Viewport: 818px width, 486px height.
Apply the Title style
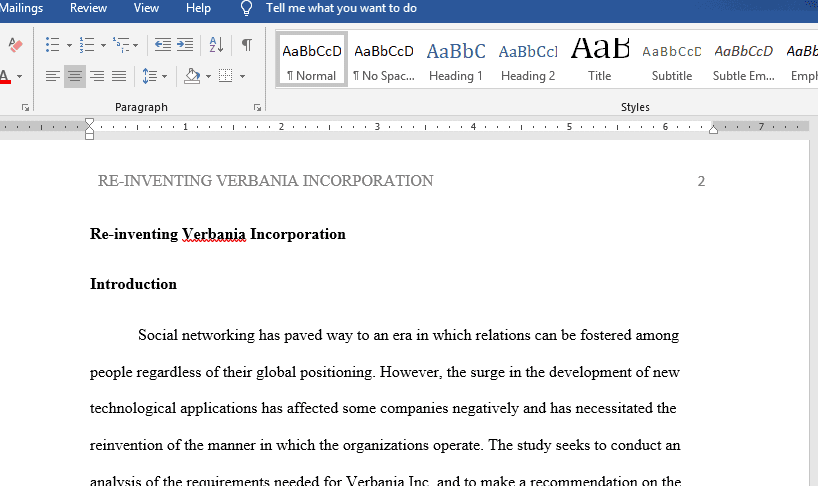[599, 59]
